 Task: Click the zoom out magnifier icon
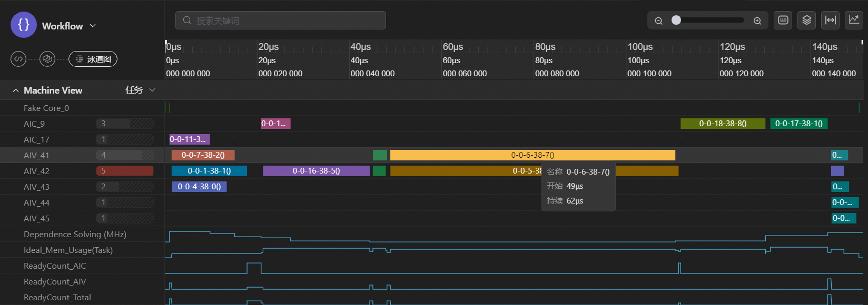(x=658, y=21)
